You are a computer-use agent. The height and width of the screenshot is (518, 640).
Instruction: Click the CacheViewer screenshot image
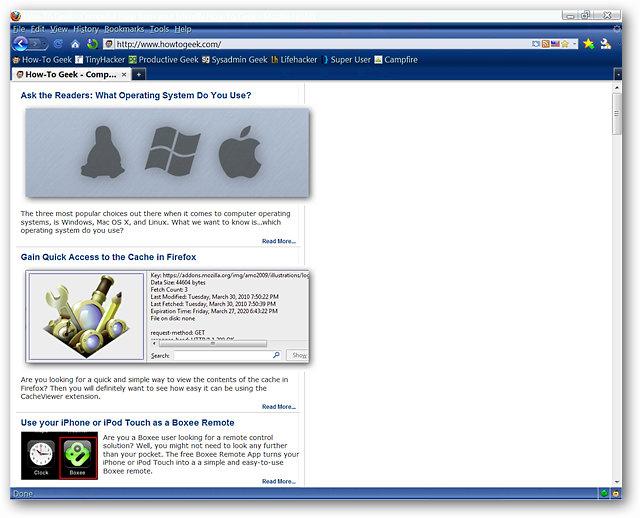coord(167,316)
